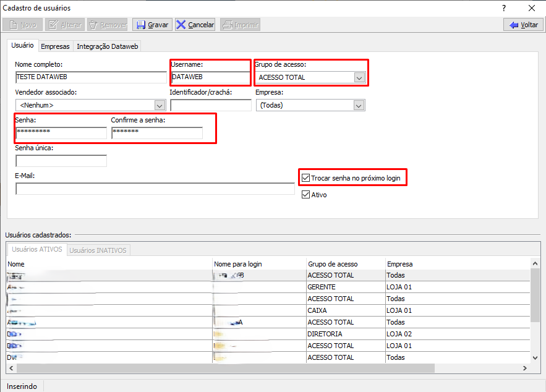Click the help question mark icon
546x392 pixels.
coord(504,8)
